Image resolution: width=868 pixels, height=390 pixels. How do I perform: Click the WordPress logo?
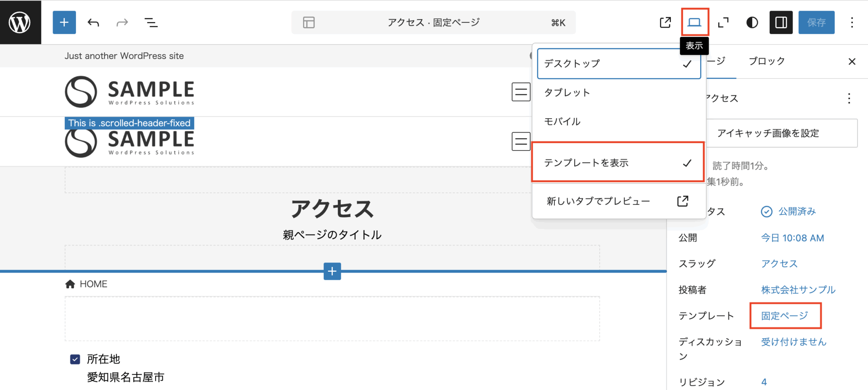click(x=20, y=22)
